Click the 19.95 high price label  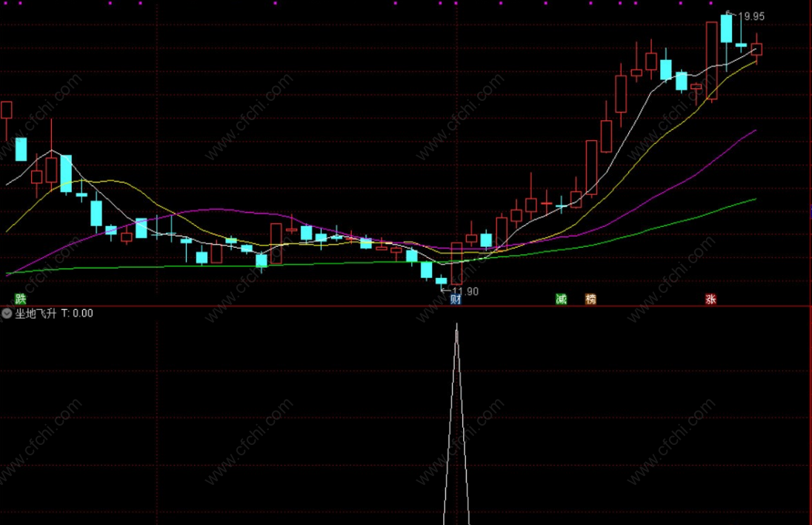(x=751, y=16)
